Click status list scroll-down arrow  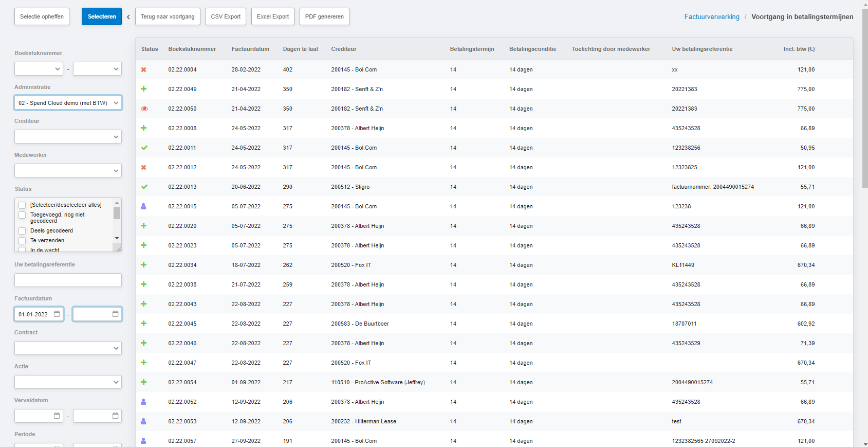tap(117, 238)
